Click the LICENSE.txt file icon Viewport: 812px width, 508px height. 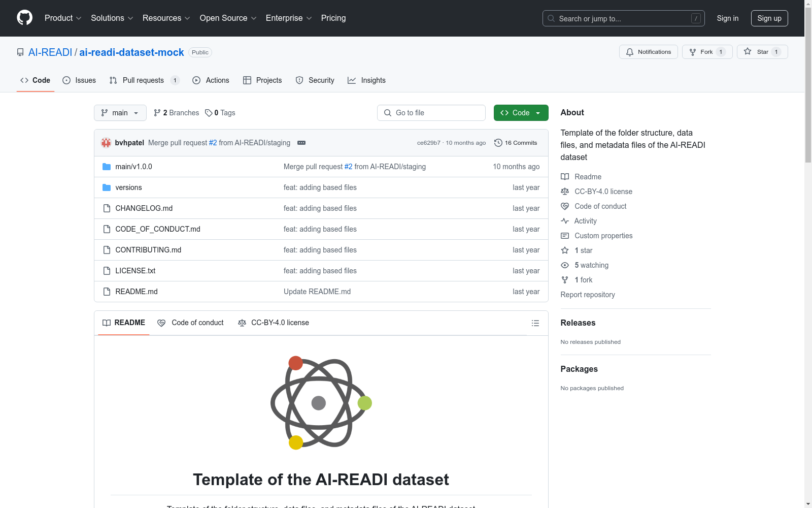[107, 271]
